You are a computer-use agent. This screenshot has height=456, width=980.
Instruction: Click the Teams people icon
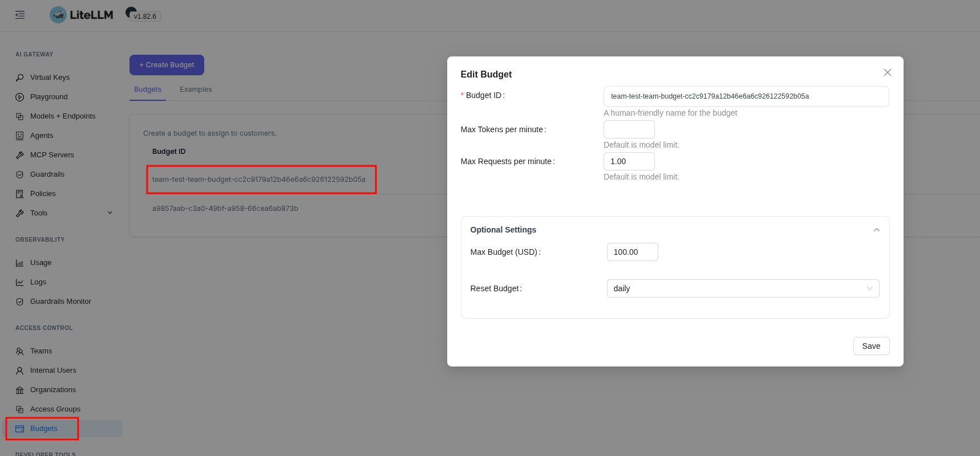20,351
